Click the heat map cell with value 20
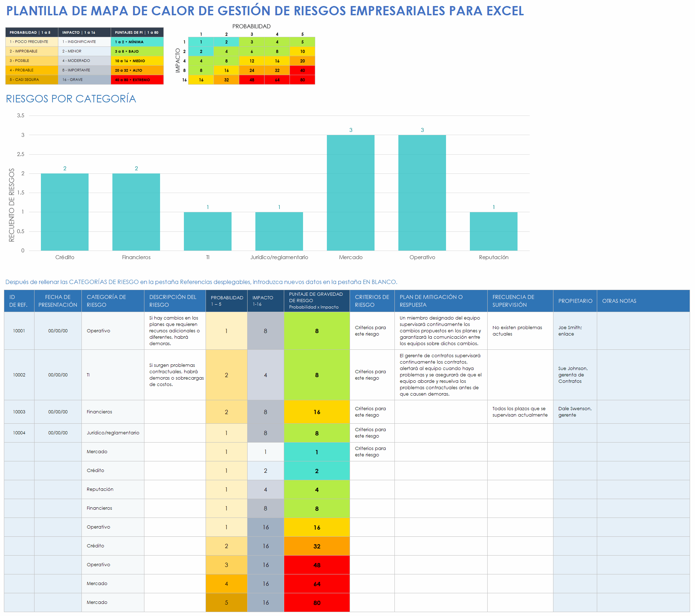This screenshot has width=695, height=616. point(302,61)
